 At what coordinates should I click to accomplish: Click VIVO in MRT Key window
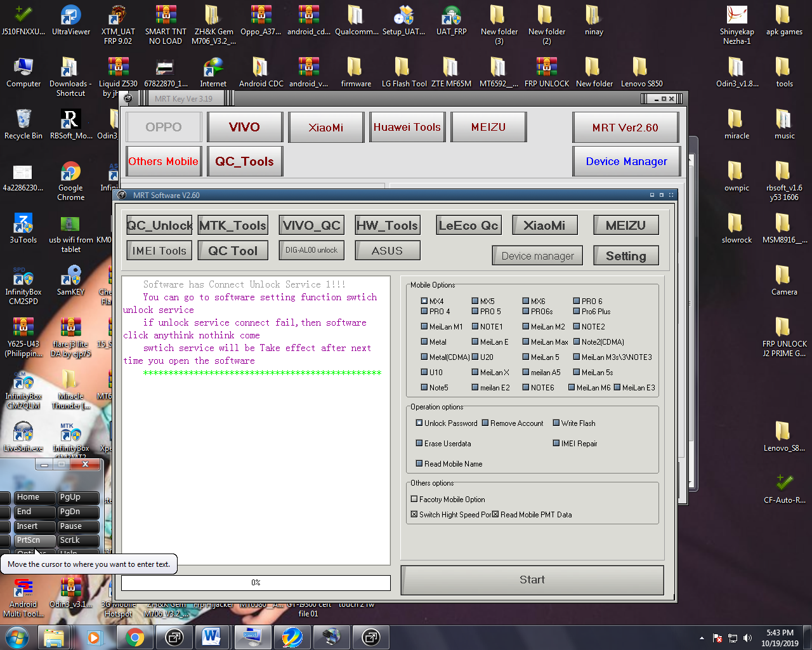click(x=244, y=127)
